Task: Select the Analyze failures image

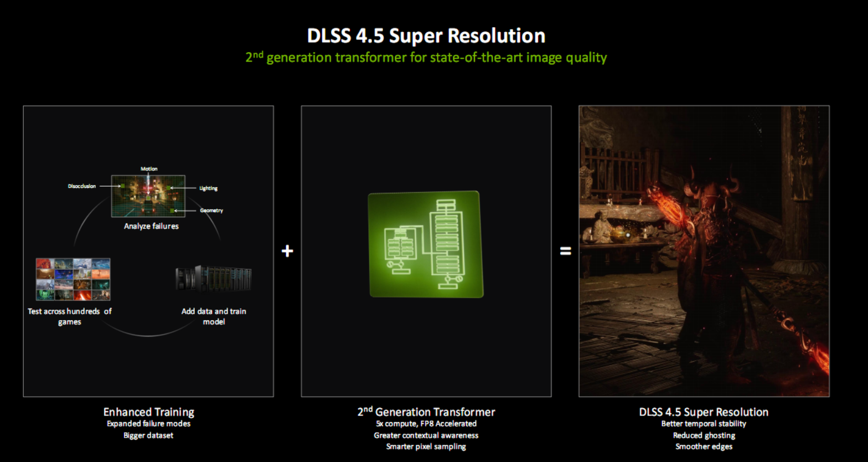Action: click(148, 196)
